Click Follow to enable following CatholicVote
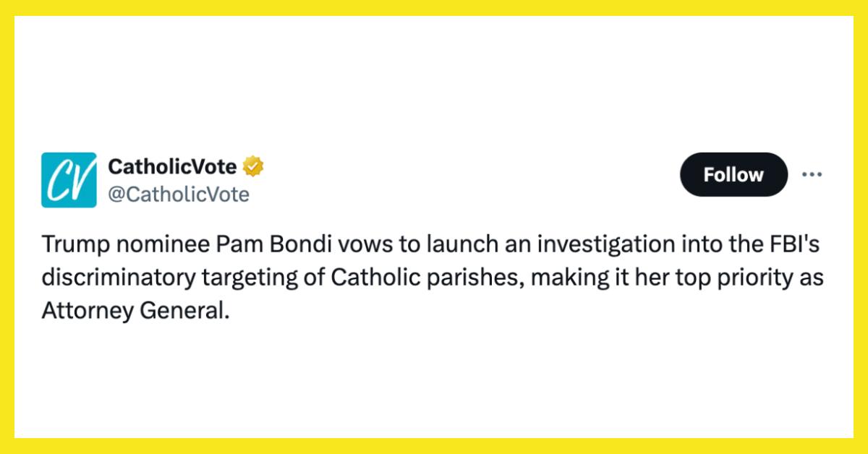The height and width of the screenshot is (454, 868). (x=733, y=174)
